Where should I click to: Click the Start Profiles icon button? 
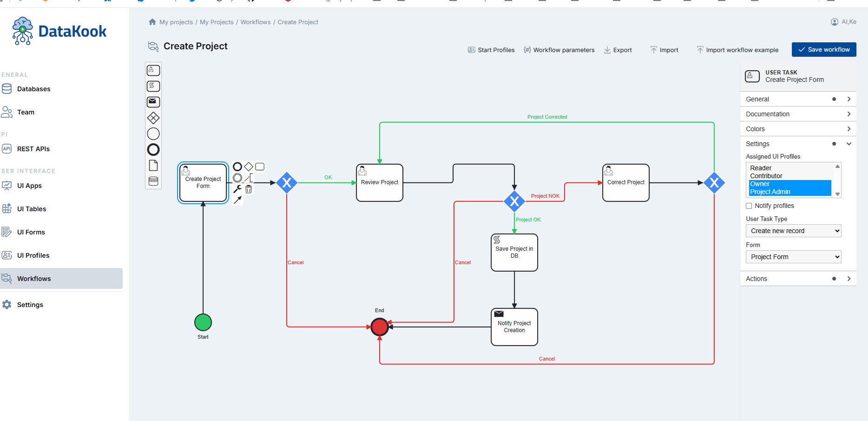471,50
